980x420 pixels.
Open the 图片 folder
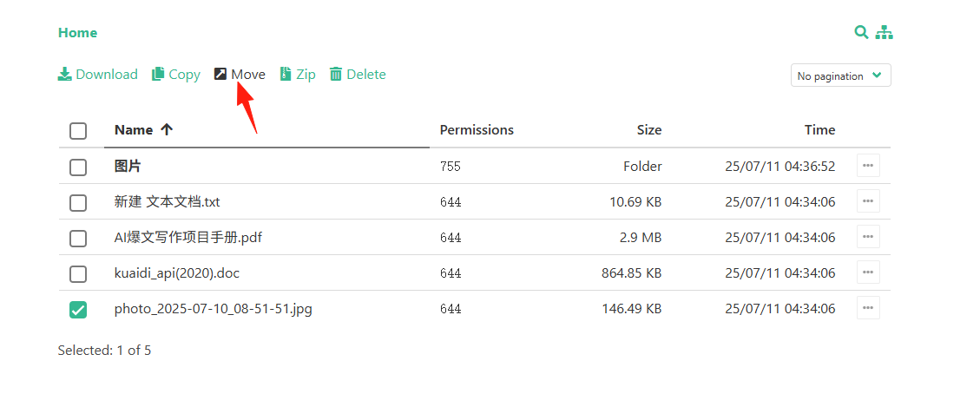pos(128,167)
